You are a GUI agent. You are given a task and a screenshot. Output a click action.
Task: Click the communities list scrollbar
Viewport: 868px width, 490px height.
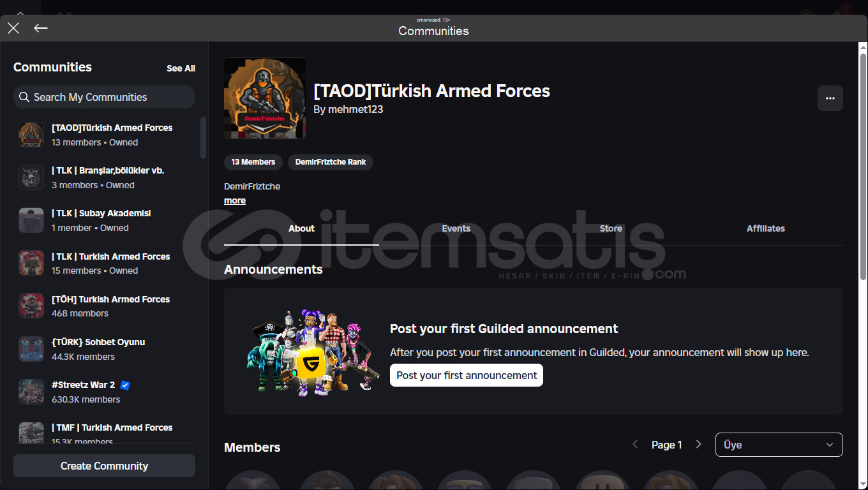click(204, 137)
